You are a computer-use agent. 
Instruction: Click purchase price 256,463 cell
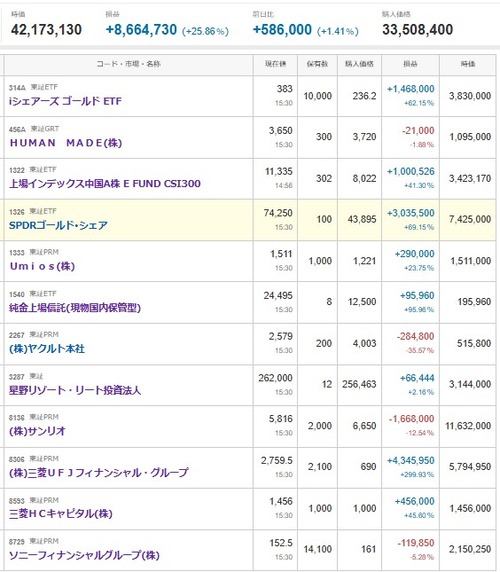point(359,384)
